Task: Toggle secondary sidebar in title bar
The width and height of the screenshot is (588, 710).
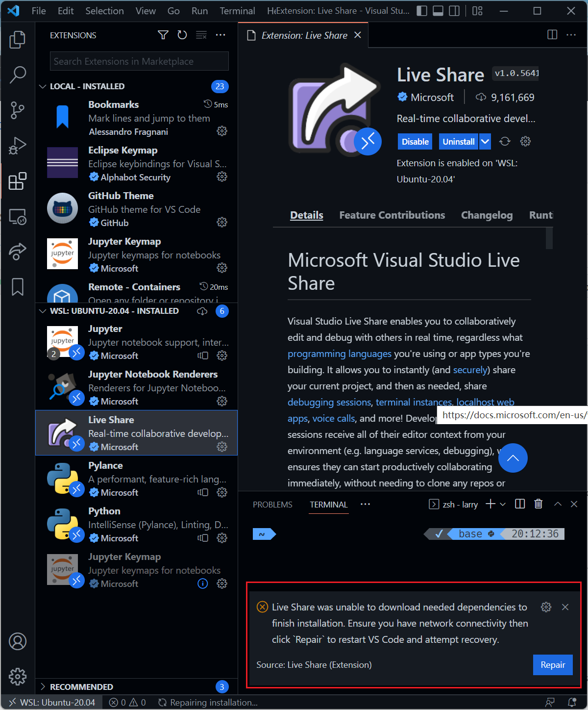Action: [x=454, y=10]
